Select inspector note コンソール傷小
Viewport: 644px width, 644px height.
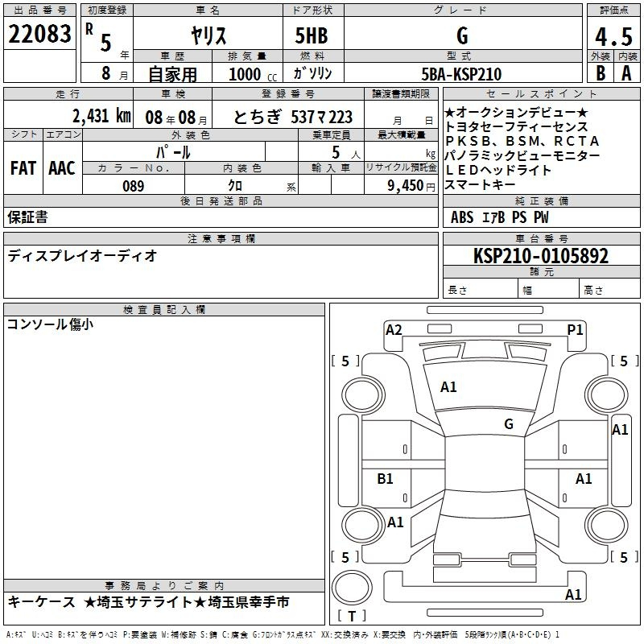click(51, 324)
